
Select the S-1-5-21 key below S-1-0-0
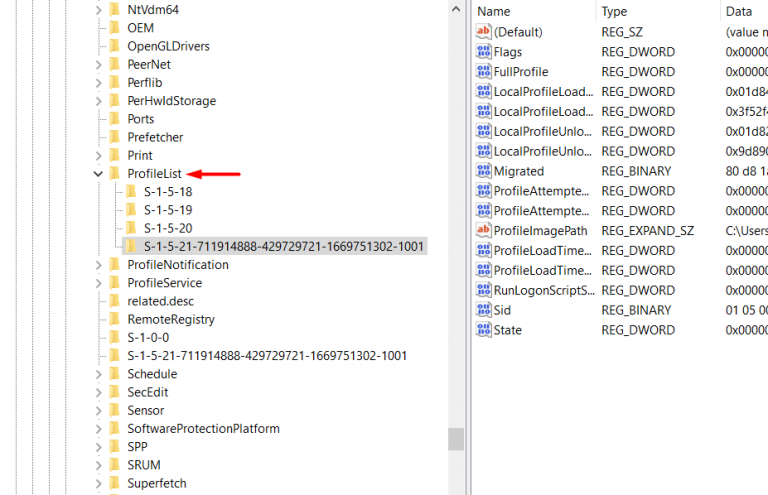click(267, 355)
